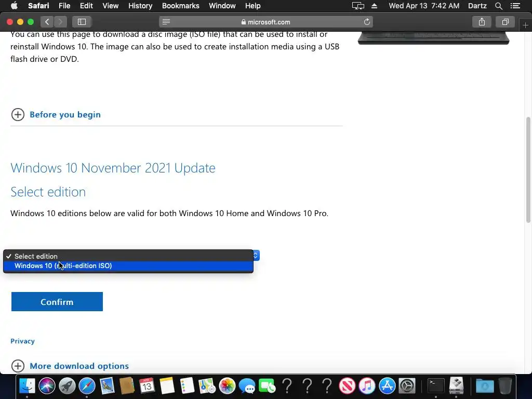Open Launchpad from the dock
532x399 pixels.
point(67,386)
